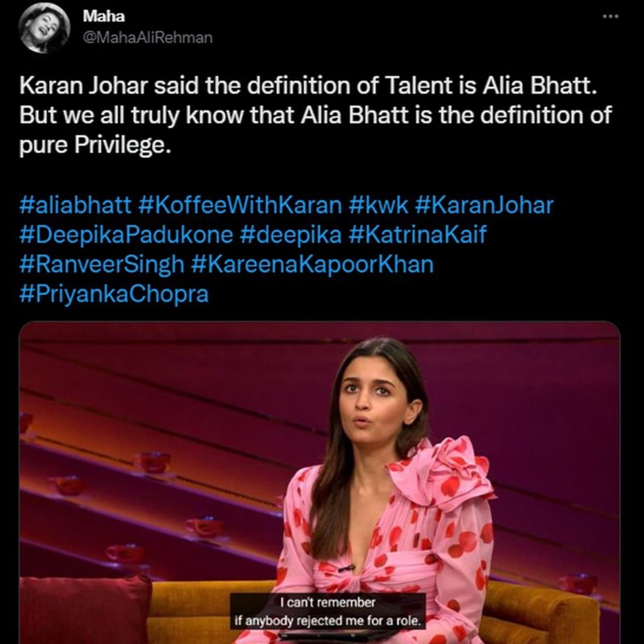The image size is (644, 644).
Task: Click the subtitle caption "I can't remember"
Action: (x=328, y=602)
